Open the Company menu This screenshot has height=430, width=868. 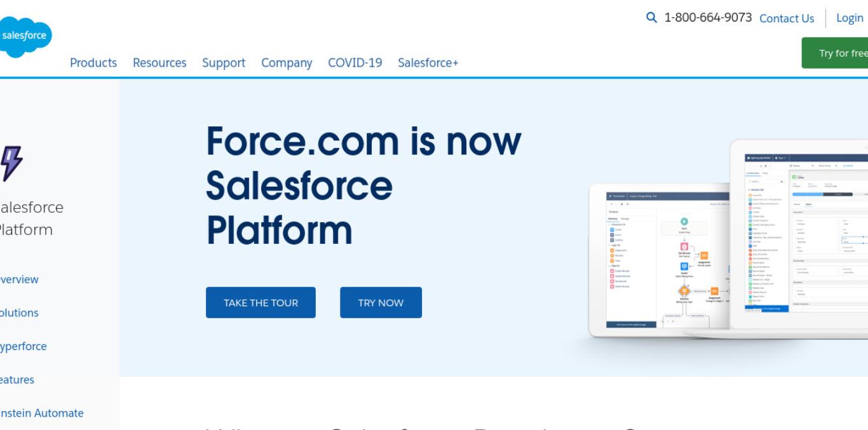(287, 63)
